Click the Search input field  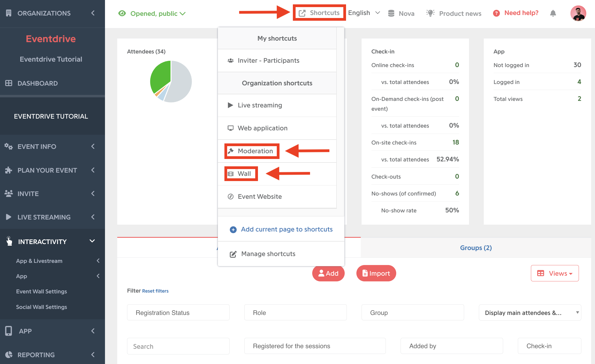click(x=178, y=346)
